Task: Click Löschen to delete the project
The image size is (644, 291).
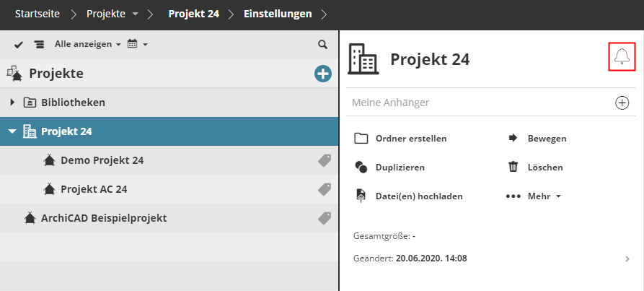Action: click(544, 167)
